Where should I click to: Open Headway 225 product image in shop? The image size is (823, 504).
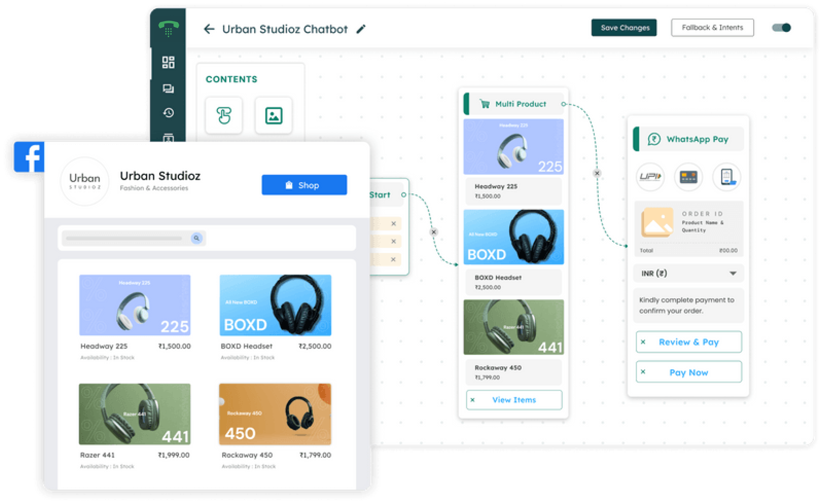pos(135,305)
